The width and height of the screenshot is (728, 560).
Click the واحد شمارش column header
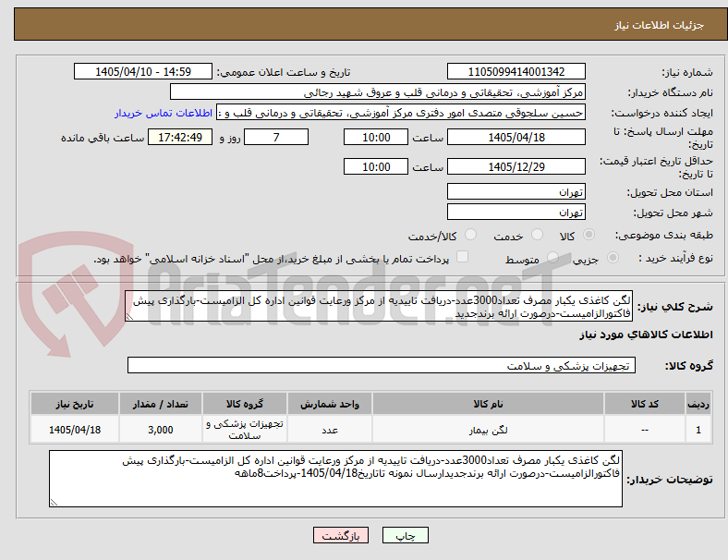330,404
